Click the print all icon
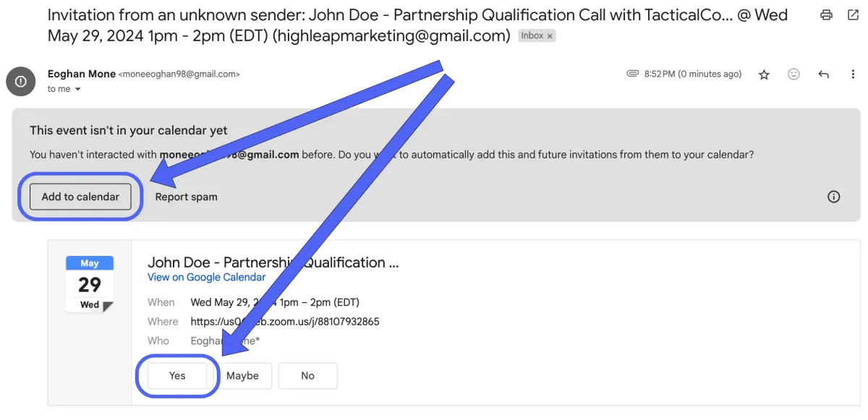This screenshot has height=420, width=868. click(826, 15)
